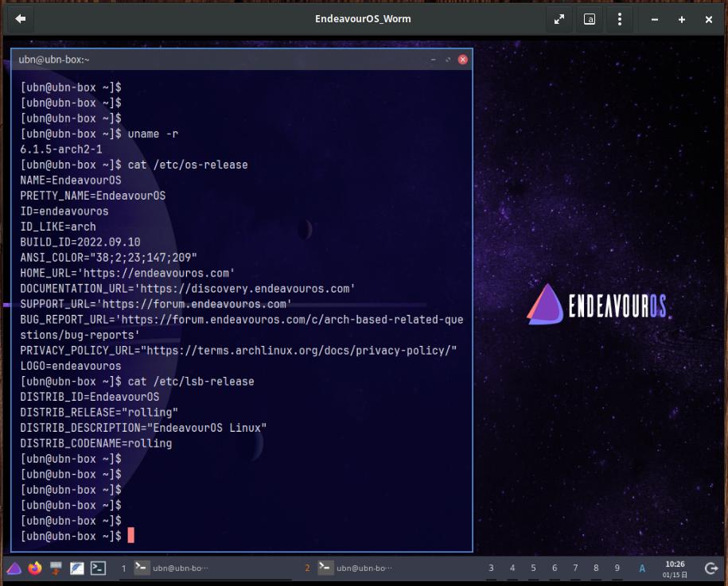
Task: Open the logout icon in the panel
Action: click(710, 568)
